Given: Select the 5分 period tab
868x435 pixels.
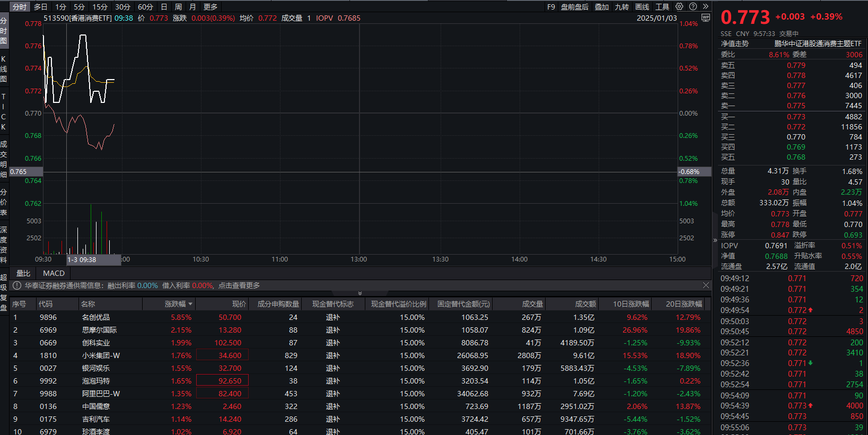Looking at the screenshot, I should click(x=80, y=7).
